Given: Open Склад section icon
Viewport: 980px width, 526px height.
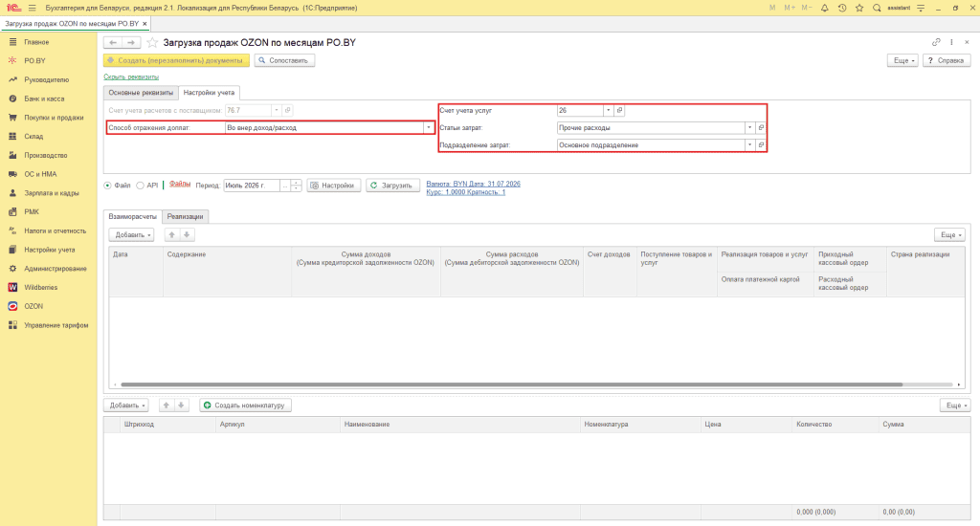Looking at the screenshot, I should (12, 136).
